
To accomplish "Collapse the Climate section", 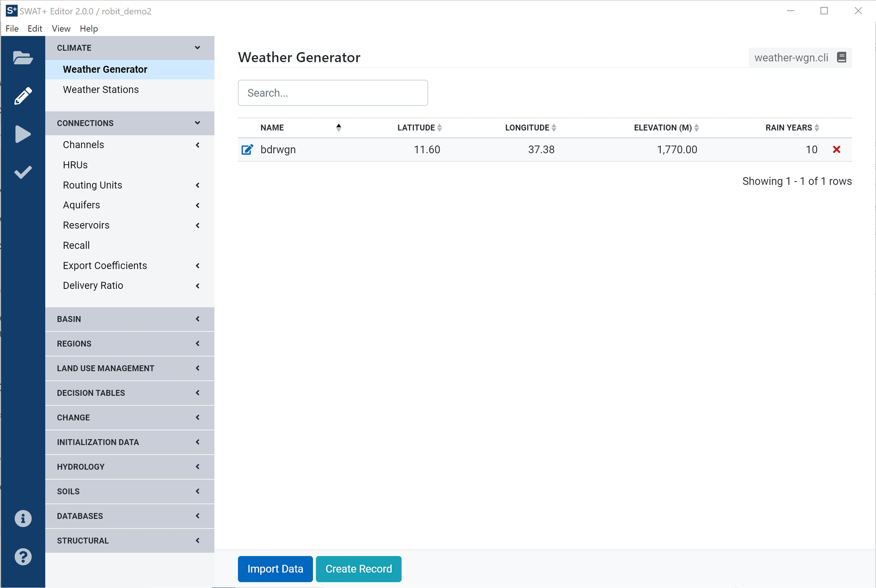I will click(129, 48).
